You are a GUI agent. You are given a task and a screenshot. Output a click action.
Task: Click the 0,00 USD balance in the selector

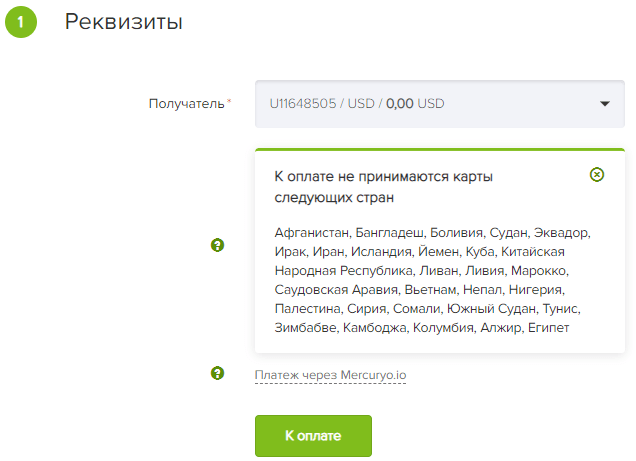point(415,103)
